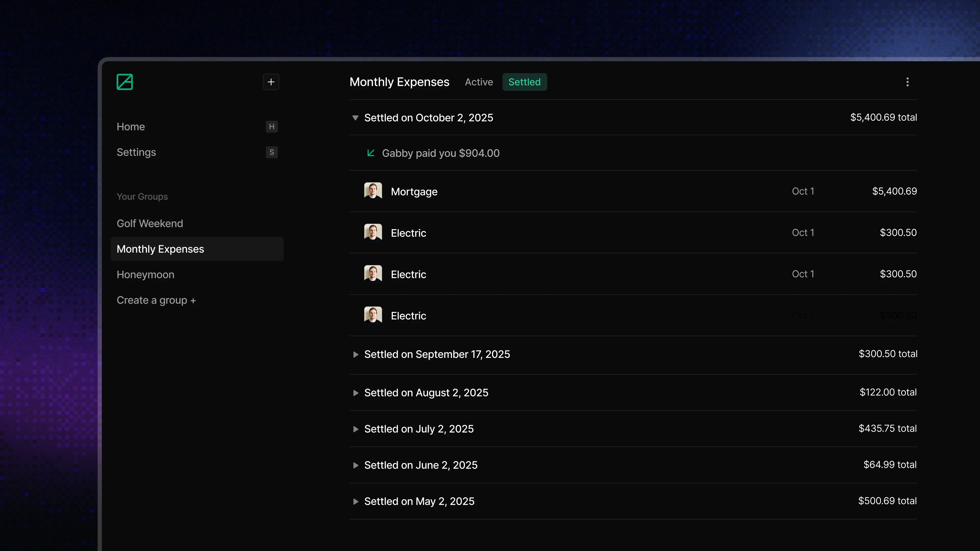Click the S shortcut badge beside Settings

click(x=272, y=152)
